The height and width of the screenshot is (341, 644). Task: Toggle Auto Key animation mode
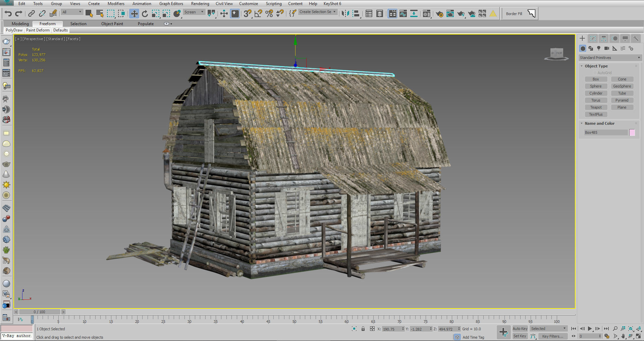520,329
